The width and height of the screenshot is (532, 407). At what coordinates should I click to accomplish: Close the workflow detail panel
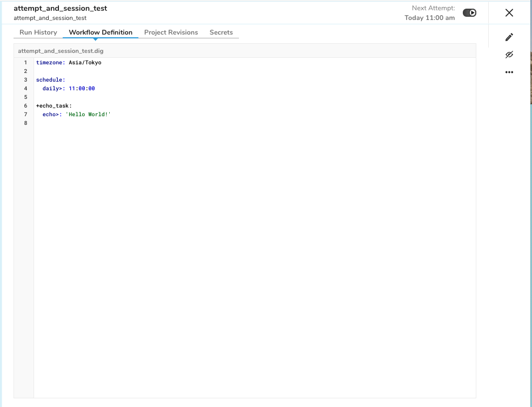coord(509,12)
